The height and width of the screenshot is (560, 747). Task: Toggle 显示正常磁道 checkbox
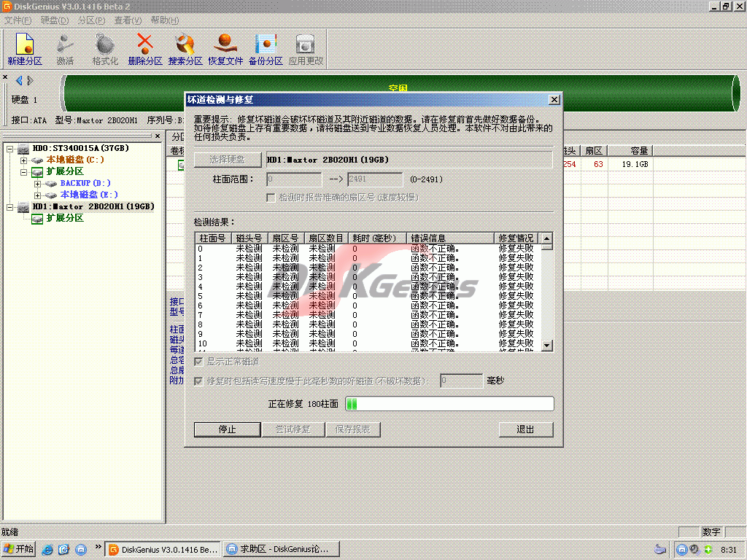tap(198, 362)
